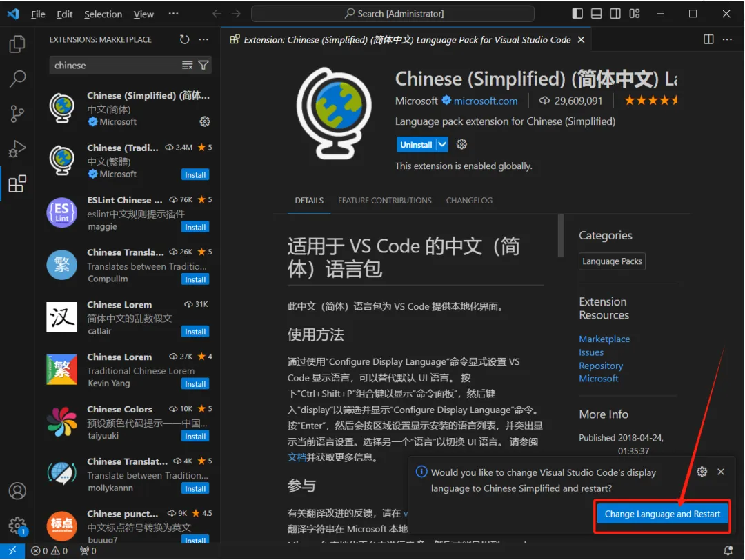
Task: Open the Microsoft resource link
Action: tap(598, 379)
